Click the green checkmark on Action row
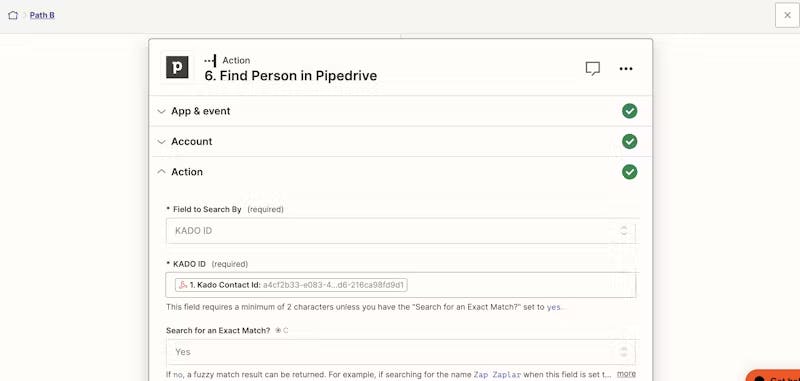Screen dimensions: 800x381 coord(630,172)
